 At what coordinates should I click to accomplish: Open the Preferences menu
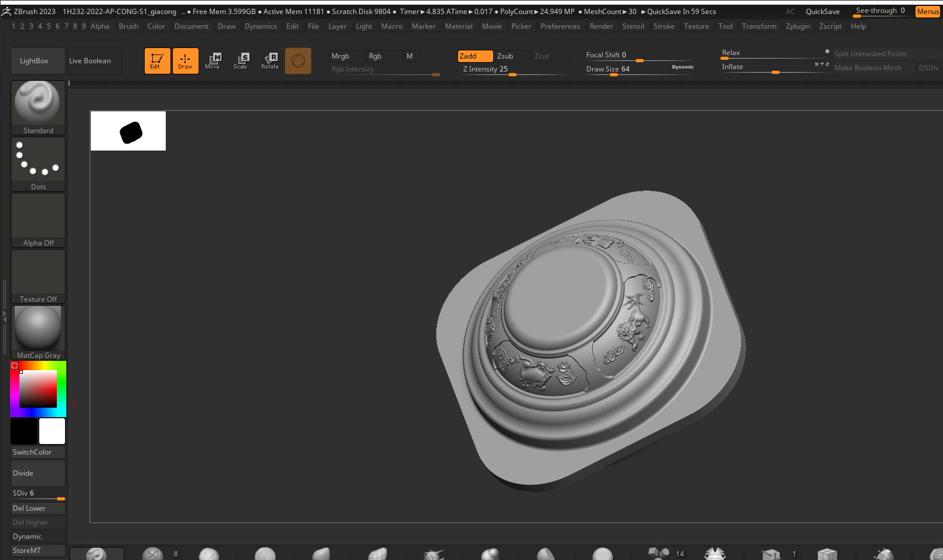click(560, 26)
